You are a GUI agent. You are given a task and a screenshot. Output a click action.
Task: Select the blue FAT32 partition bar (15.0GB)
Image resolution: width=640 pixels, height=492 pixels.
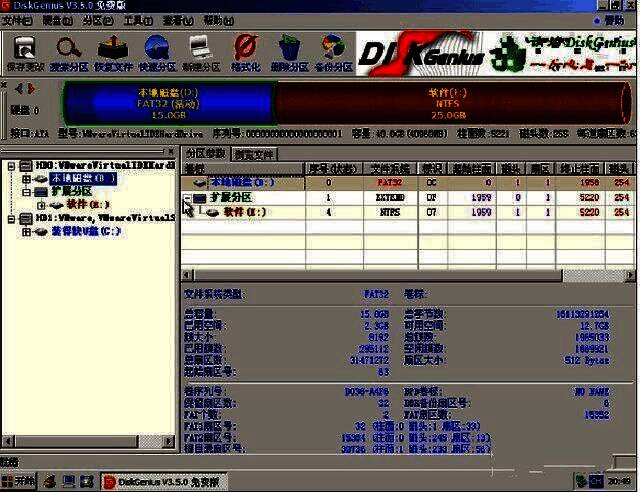(x=167, y=104)
